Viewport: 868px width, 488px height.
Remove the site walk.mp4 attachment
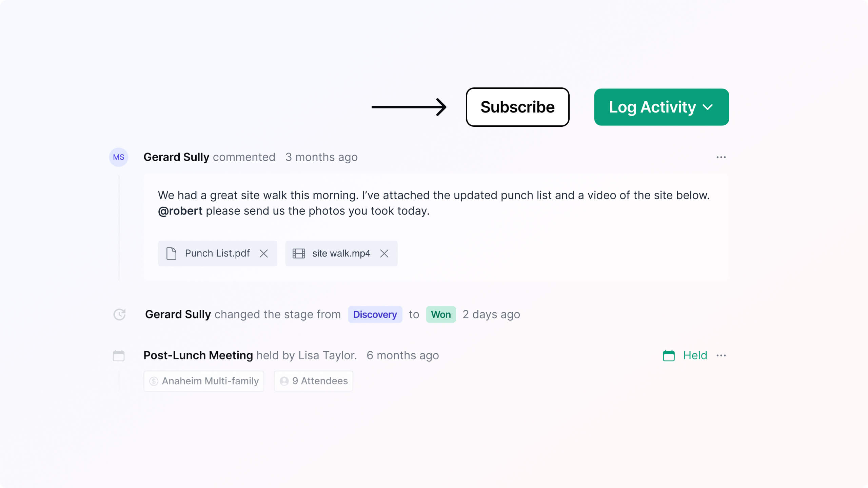coord(384,253)
